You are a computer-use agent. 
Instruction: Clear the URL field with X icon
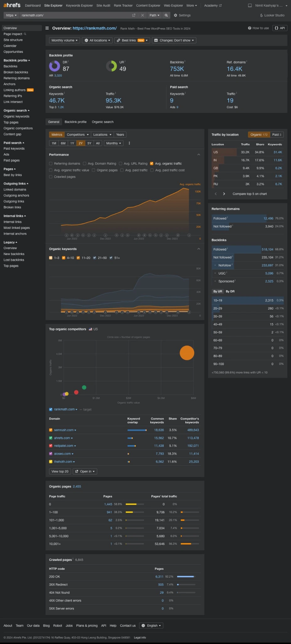[143, 15]
